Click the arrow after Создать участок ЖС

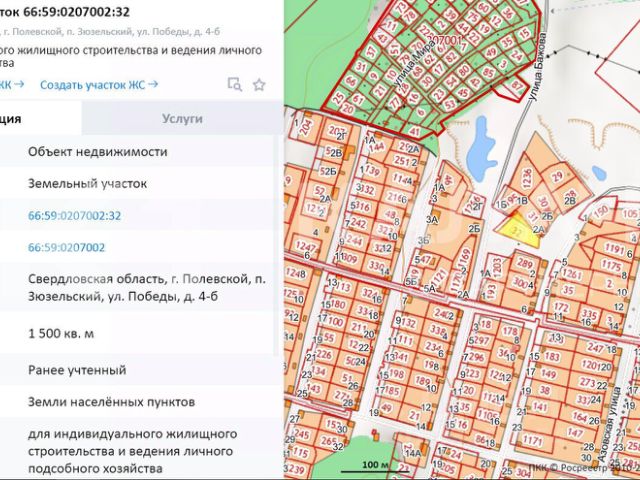[153, 84]
